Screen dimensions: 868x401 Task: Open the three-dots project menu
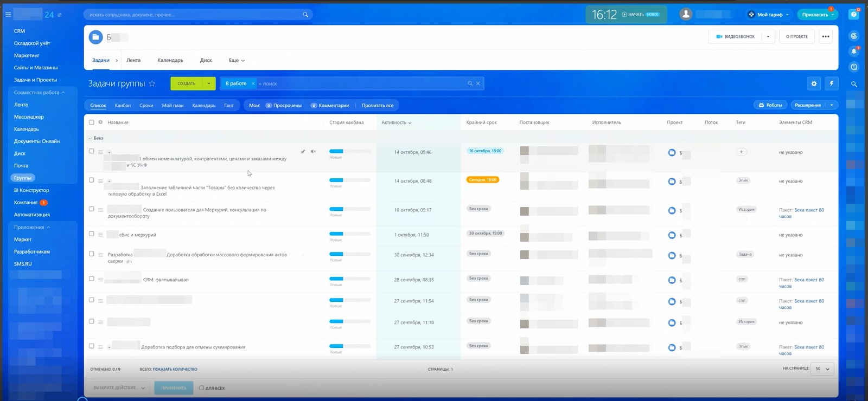[825, 37]
